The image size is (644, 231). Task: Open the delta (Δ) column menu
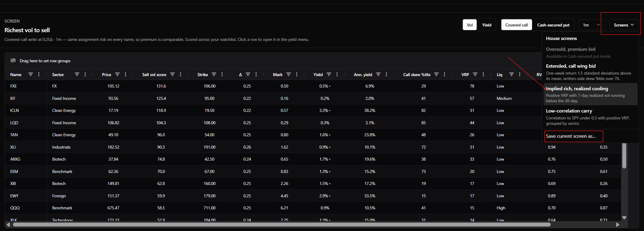click(x=256, y=74)
